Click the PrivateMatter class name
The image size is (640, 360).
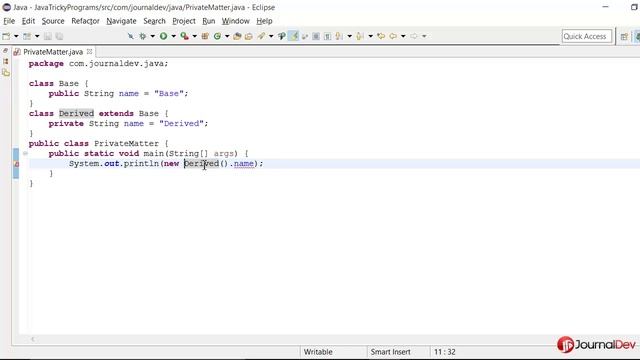pos(126,144)
